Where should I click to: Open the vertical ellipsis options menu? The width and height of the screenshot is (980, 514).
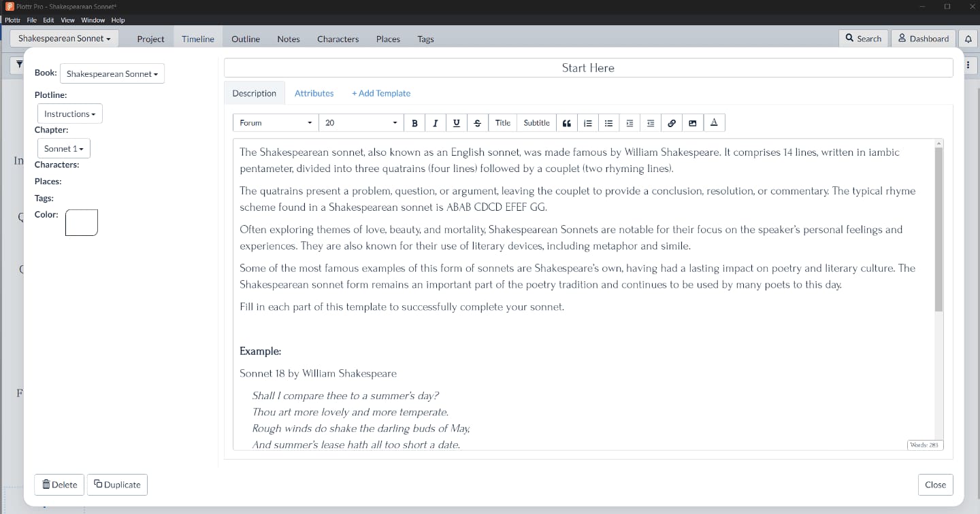click(968, 65)
